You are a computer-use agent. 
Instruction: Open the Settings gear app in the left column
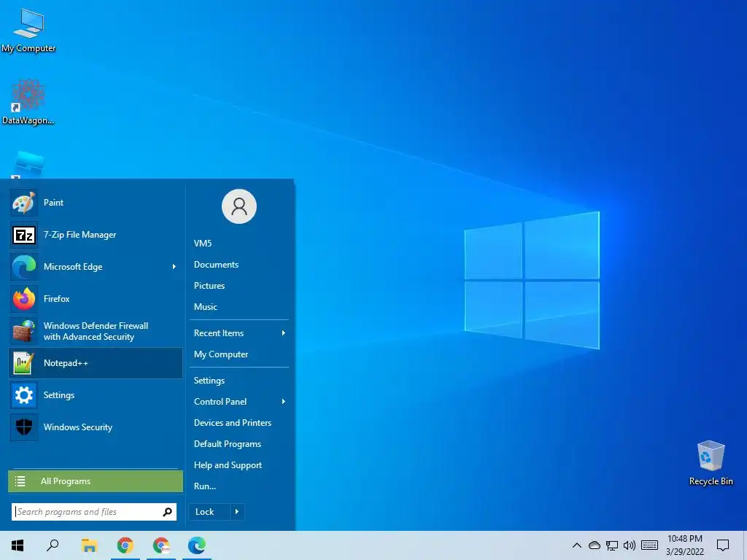point(96,395)
